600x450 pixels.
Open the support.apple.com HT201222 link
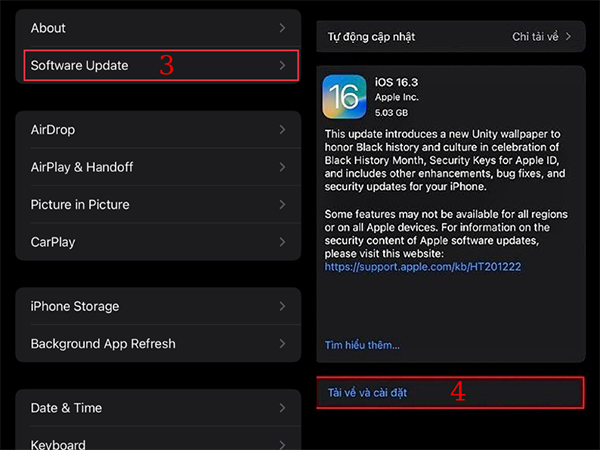click(x=422, y=267)
